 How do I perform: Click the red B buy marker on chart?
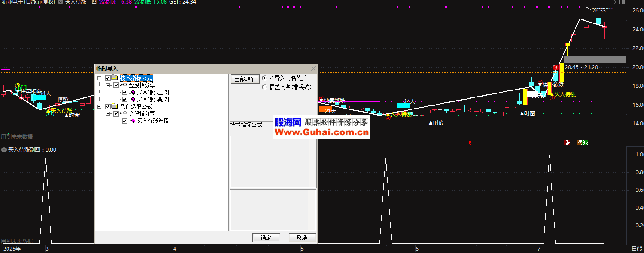[x=555, y=67]
